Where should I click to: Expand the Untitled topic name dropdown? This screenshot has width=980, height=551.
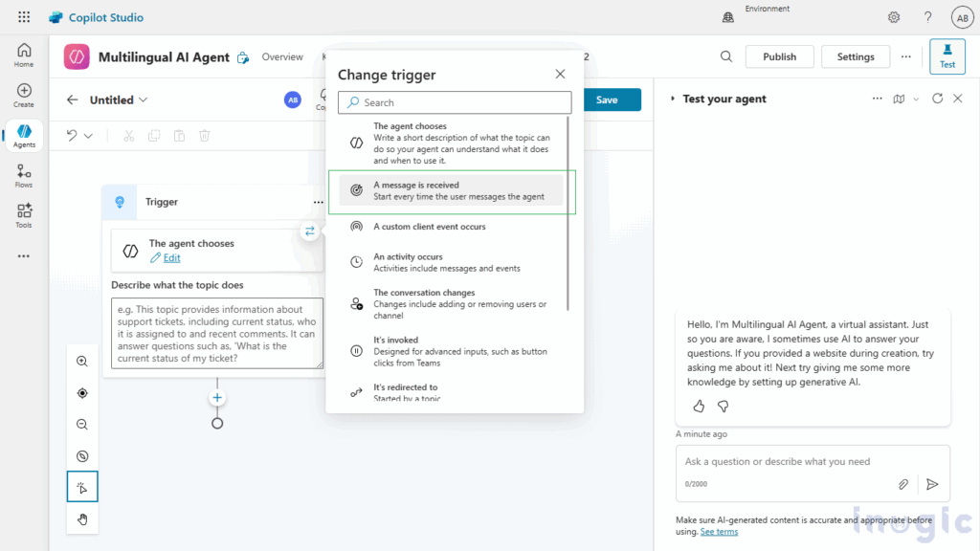142,99
